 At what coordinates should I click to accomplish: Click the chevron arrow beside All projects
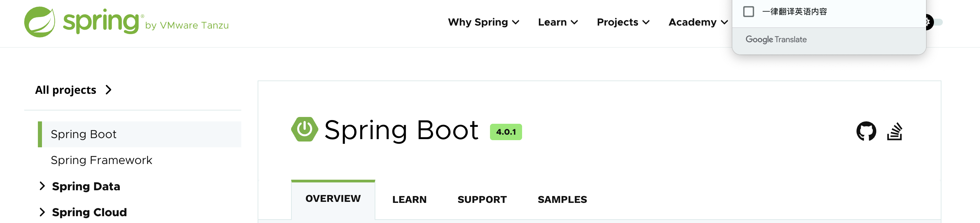(x=109, y=90)
